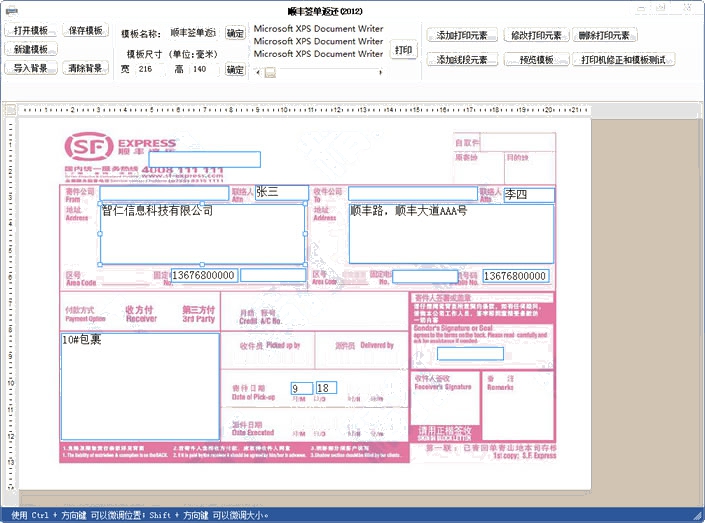Screen dimensions: 705x523
Task: Delete a print element with 删除打印元素
Action: click(604, 35)
